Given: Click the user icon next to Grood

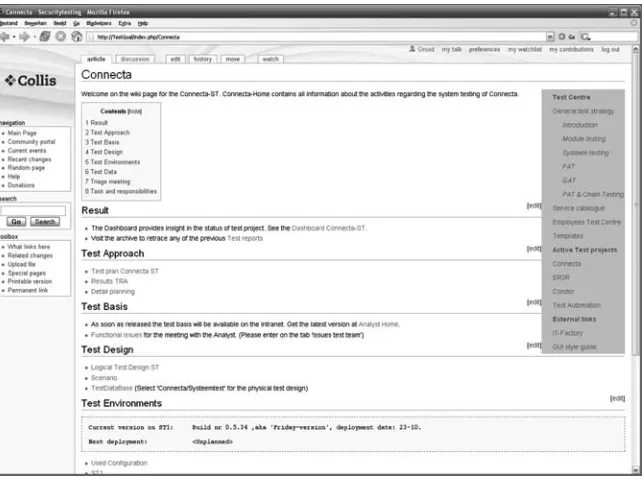Looking at the screenshot, I should click(x=412, y=49).
